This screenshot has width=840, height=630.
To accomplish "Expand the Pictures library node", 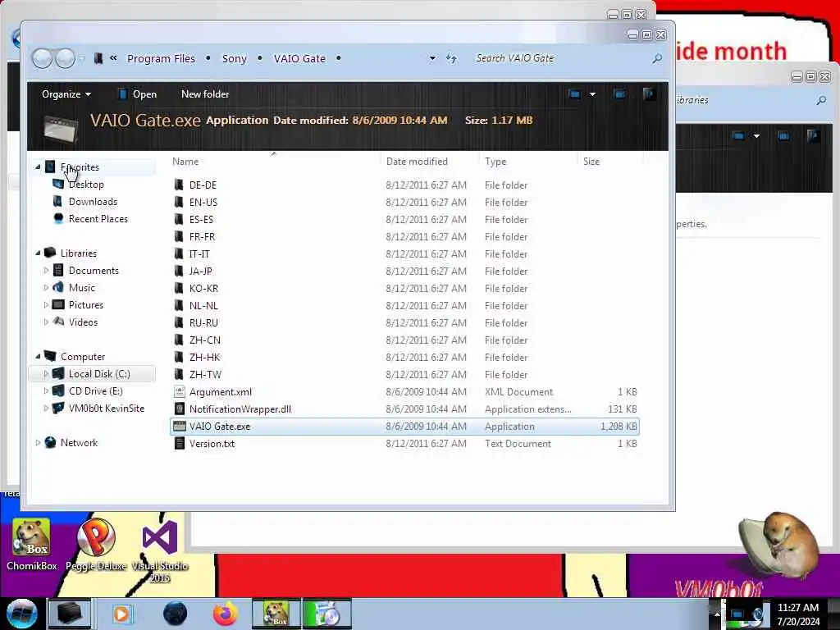I will click(46, 305).
